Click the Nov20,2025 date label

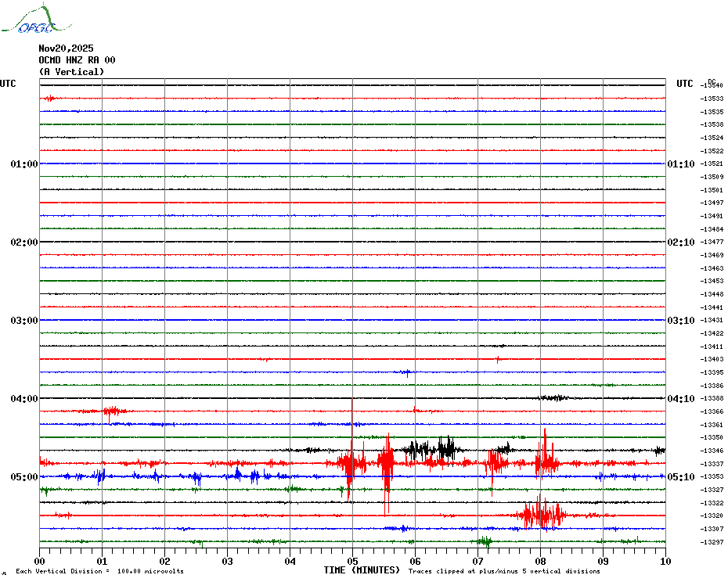pyautogui.click(x=66, y=48)
